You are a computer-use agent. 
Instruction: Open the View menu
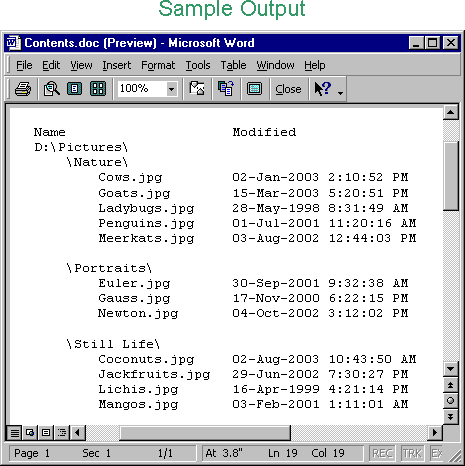tap(81, 65)
